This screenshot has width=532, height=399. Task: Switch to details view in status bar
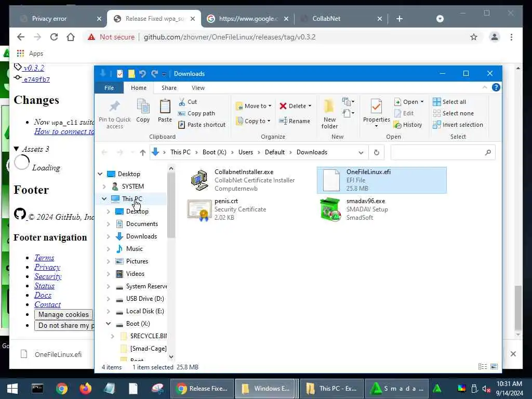click(x=482, y=367)
